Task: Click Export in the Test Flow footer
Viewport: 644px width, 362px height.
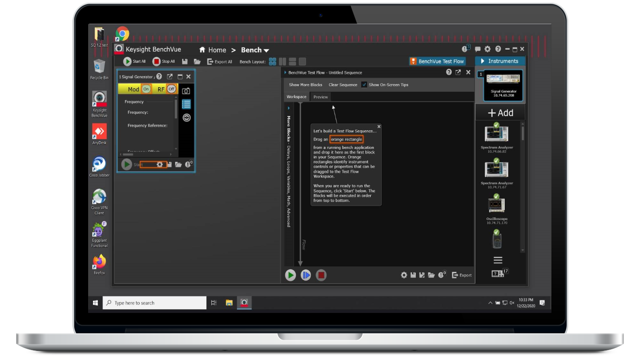Action: tap(462, 275)
